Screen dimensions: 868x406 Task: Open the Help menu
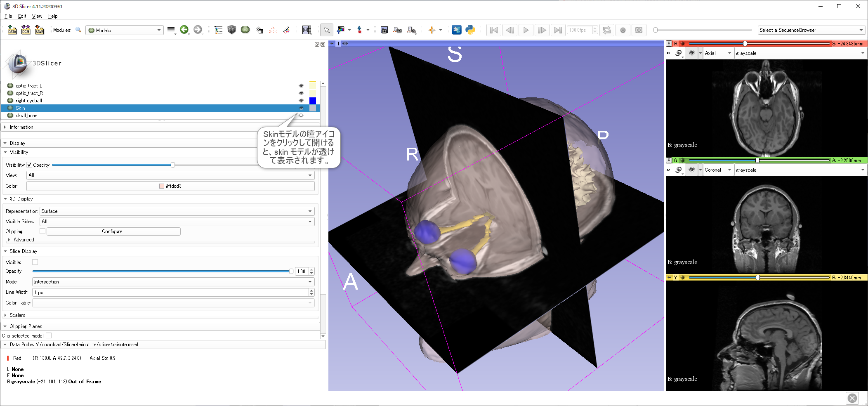[53, 16]
